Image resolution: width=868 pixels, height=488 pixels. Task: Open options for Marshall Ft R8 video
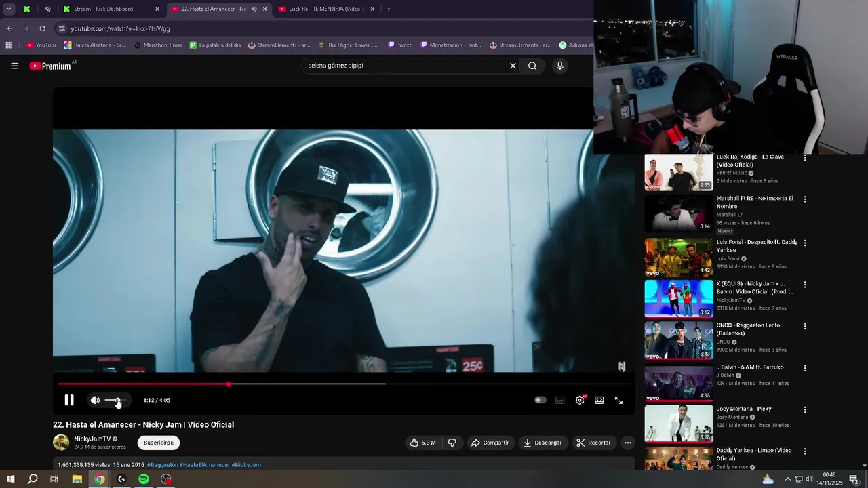(805, 200)
